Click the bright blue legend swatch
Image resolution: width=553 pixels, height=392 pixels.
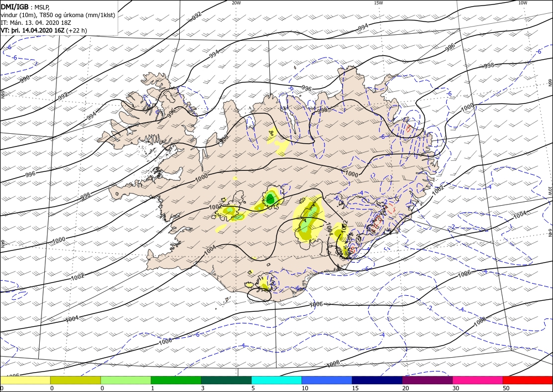pos(327,380)
